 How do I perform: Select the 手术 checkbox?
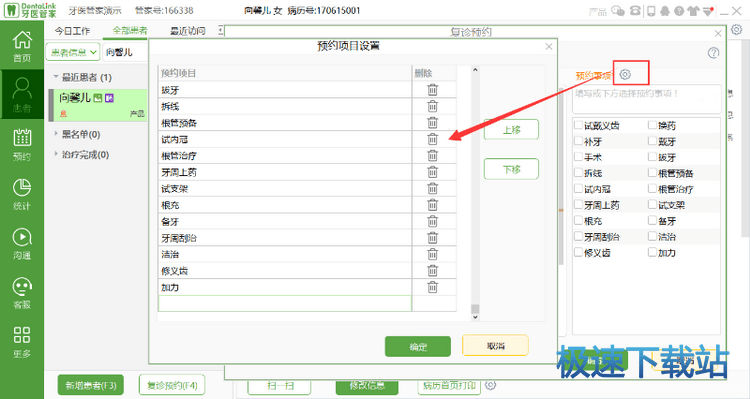click(579, 157)
